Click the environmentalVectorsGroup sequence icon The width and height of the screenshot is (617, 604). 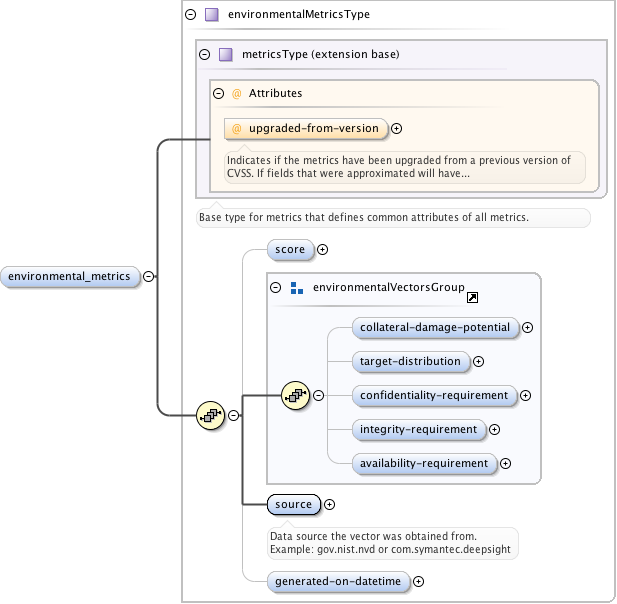click(x=295, y=395)
